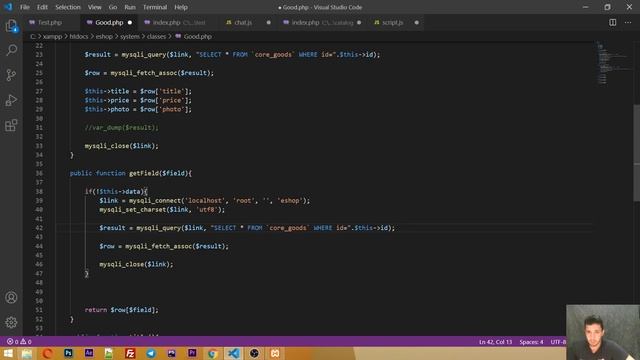Open the Manage gear icon
Screen dimensions: 640x360
[x=11, y=322]
